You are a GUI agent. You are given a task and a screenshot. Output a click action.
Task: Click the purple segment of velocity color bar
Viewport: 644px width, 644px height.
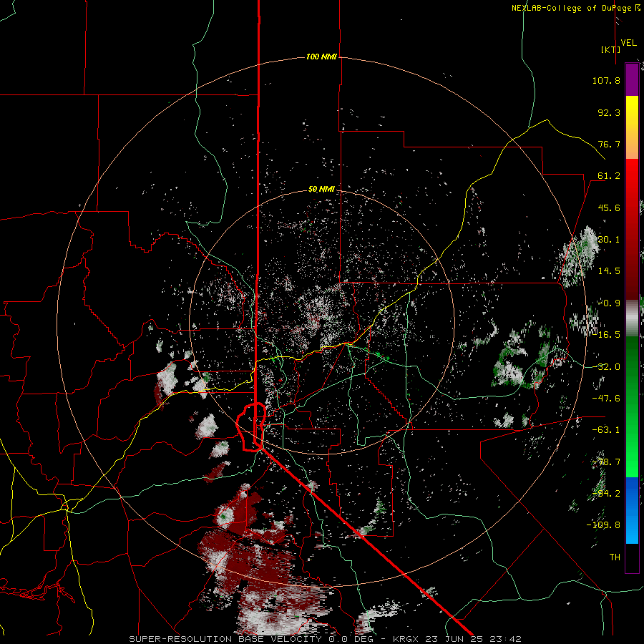[632, 79]
